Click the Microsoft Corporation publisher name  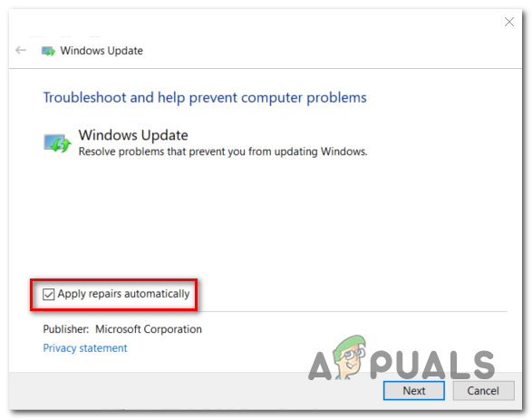(149, 329)
